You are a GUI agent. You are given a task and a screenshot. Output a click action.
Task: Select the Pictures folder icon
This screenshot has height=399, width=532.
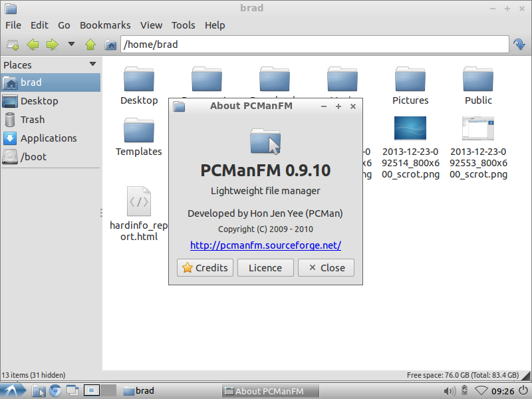[x=410, y=79]
